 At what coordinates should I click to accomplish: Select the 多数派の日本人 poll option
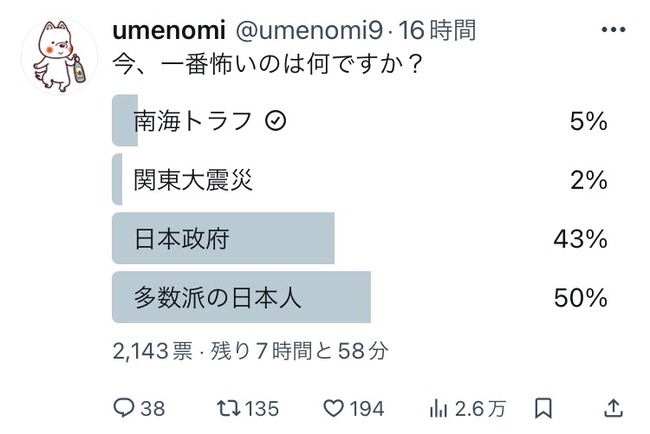[360, 297]
